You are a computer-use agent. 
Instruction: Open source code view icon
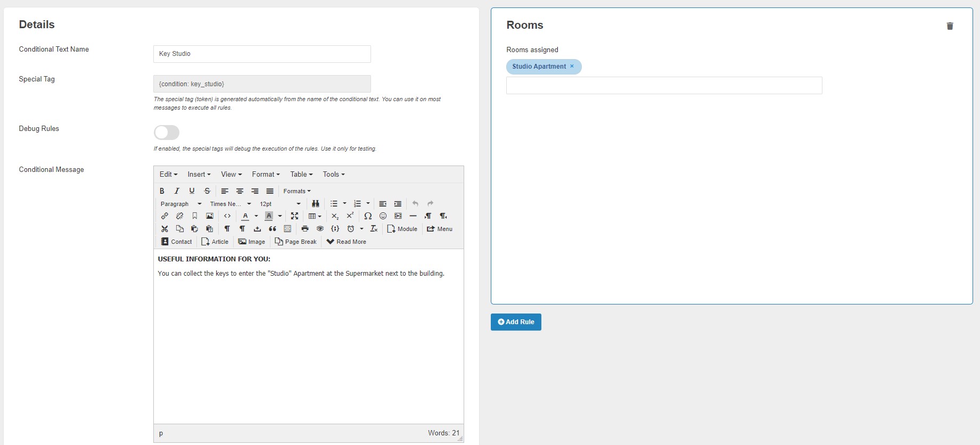(x=227, y=216)
